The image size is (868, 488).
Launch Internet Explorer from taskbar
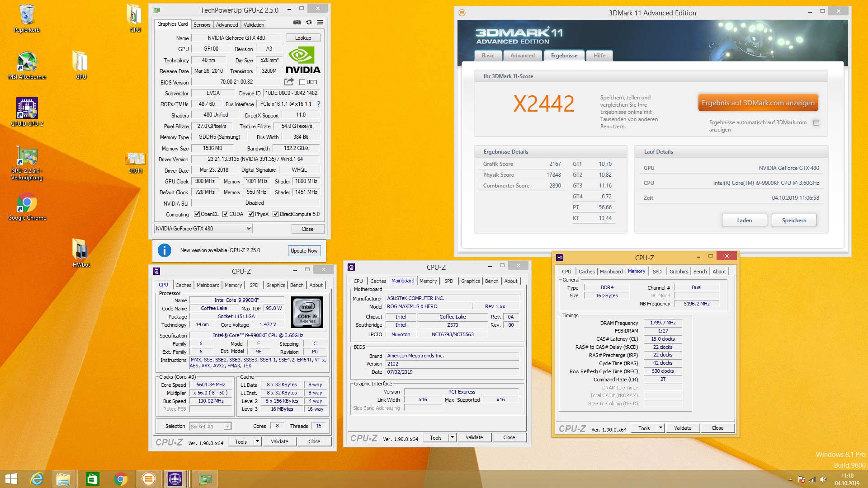click(37, 479)
